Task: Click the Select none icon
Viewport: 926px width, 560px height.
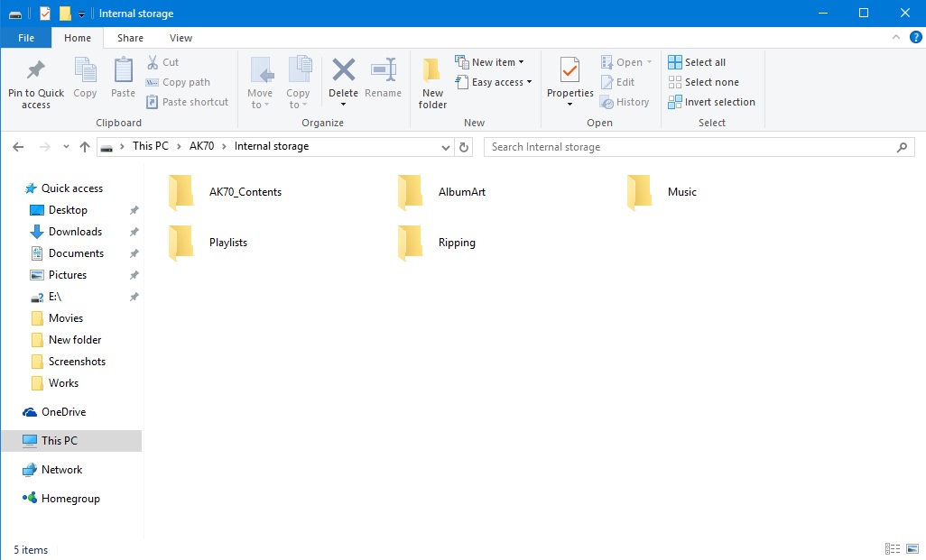Action: point(674,82)
